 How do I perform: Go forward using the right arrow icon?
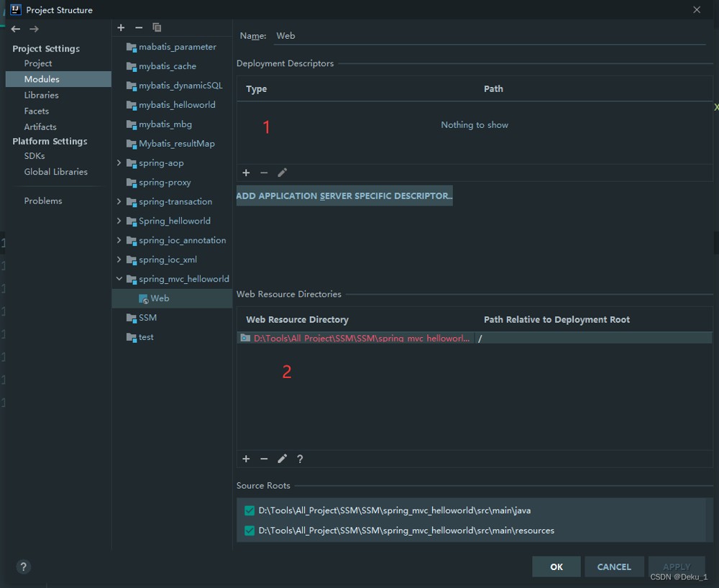(x=34, y=29)
